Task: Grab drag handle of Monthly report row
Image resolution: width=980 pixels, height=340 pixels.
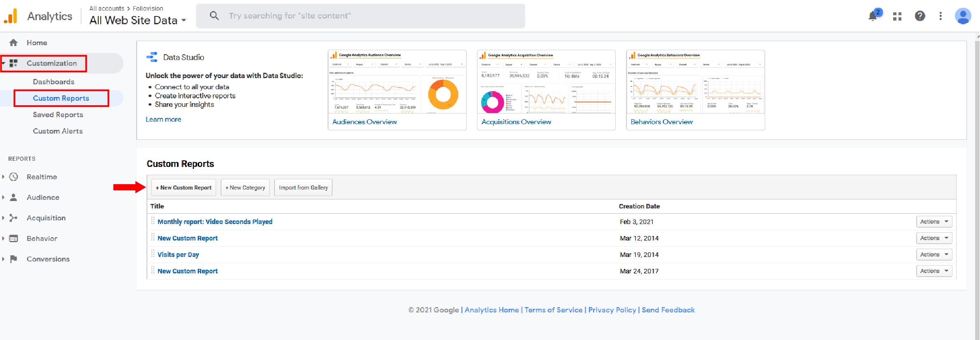Action: tap(153, 221)
